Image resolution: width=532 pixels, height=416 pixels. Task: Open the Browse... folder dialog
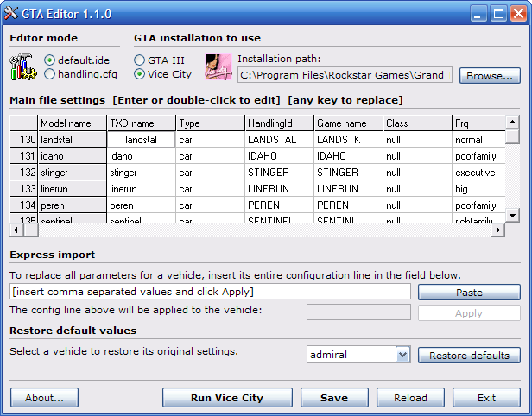[490, 76]
